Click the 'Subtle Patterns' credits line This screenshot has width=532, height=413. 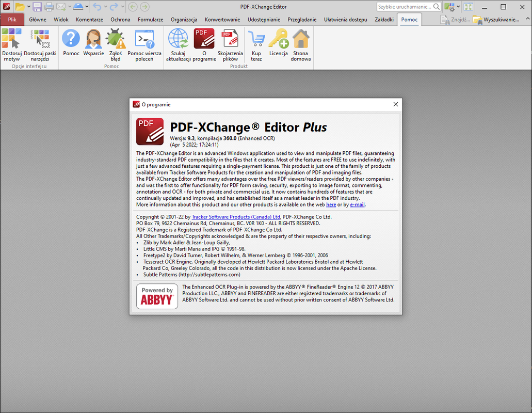click(192, 275)
